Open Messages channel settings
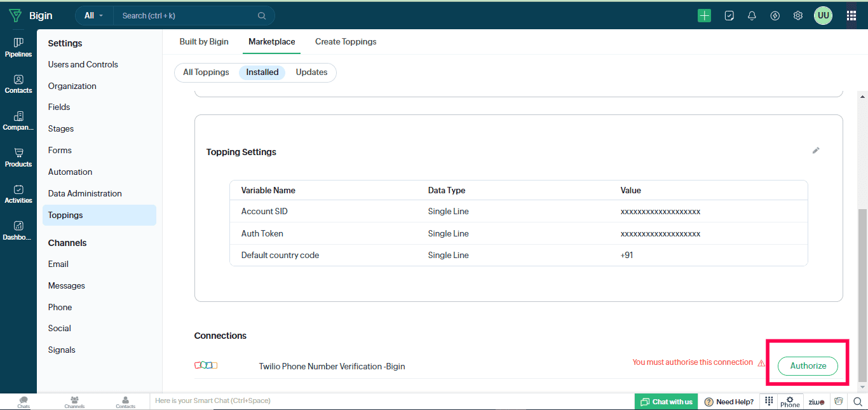The image size is (868, 410). click(67, 285)
